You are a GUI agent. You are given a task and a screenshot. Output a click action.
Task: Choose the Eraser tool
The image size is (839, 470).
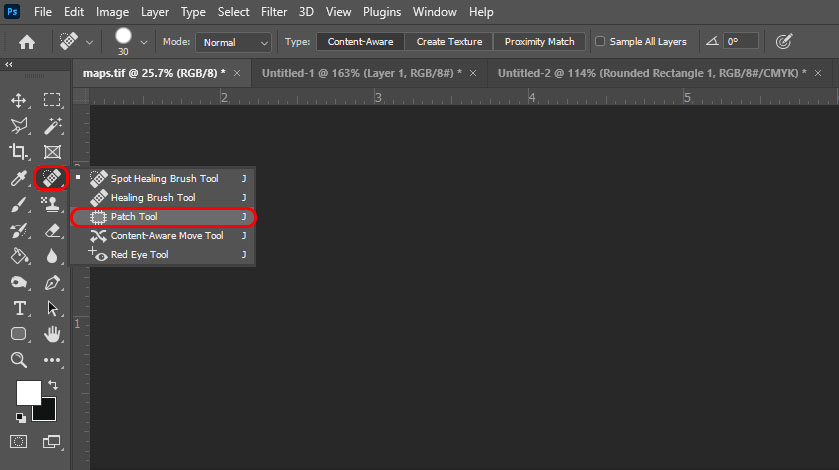click(x=52, y=231)
